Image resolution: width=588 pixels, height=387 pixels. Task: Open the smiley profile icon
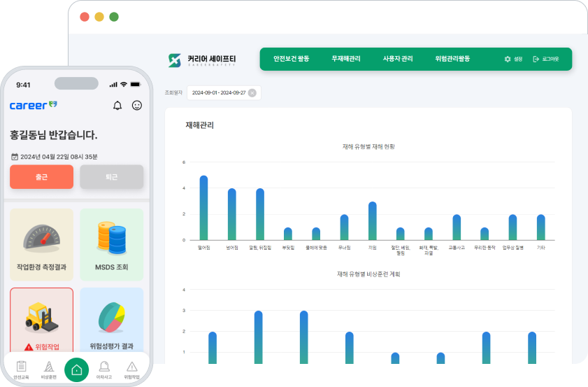(x=137, y=106)
